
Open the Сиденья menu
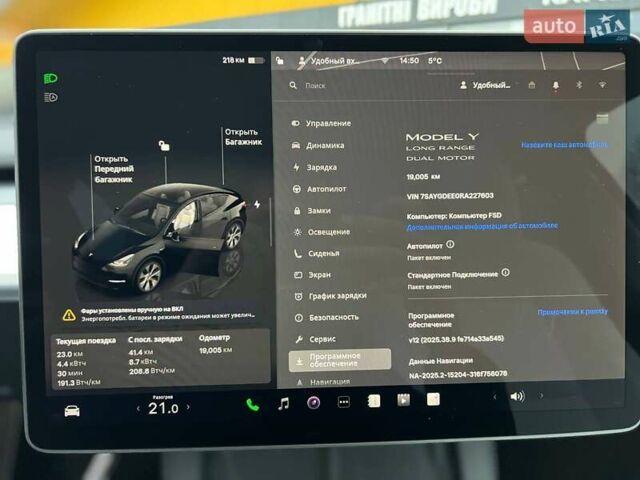[x=317, y=253]
